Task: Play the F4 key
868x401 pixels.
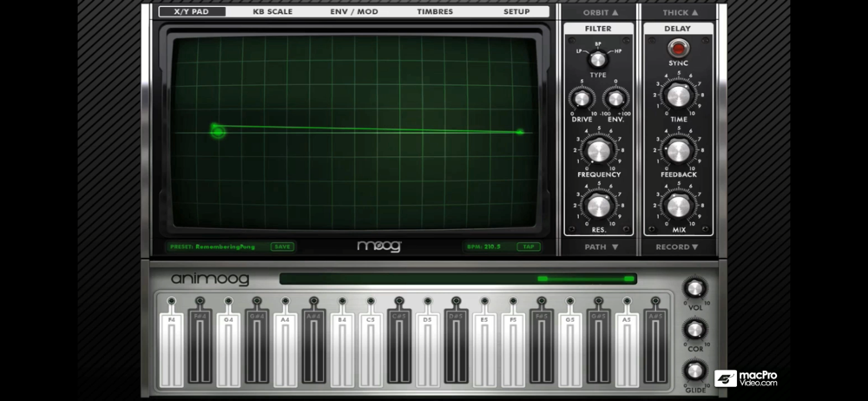Action: 172,350
